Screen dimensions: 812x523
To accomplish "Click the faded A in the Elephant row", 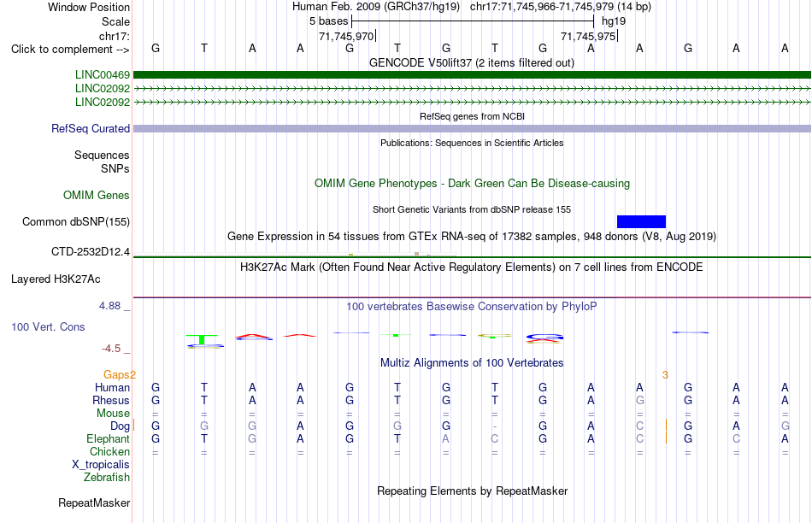I will pos(446,439).
